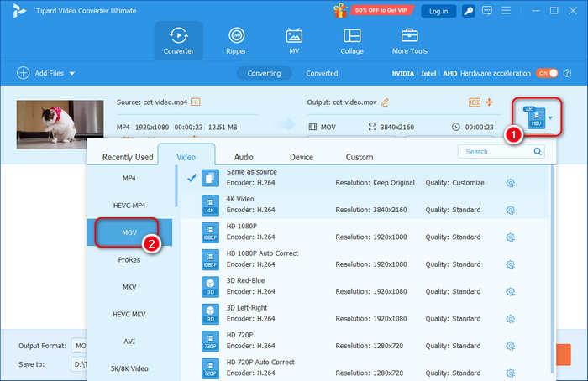Choose the HD 1080P Auto Correct preset
Image resolution: width=588 pixels, height=381 pixels.
(x=364, y=259)
